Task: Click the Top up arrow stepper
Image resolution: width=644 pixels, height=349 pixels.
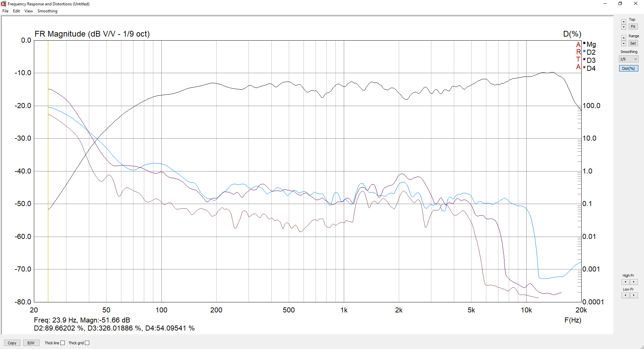Action: [x=624, y=22]
